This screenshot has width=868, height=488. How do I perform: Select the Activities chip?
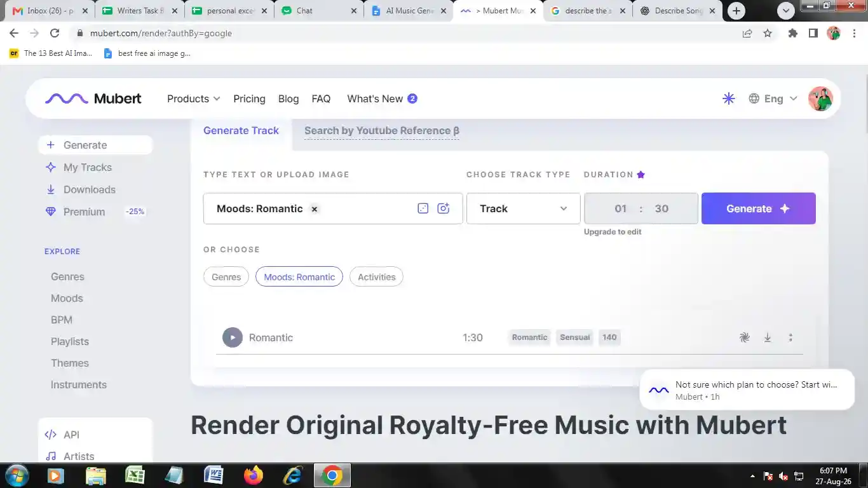(377, 277)
